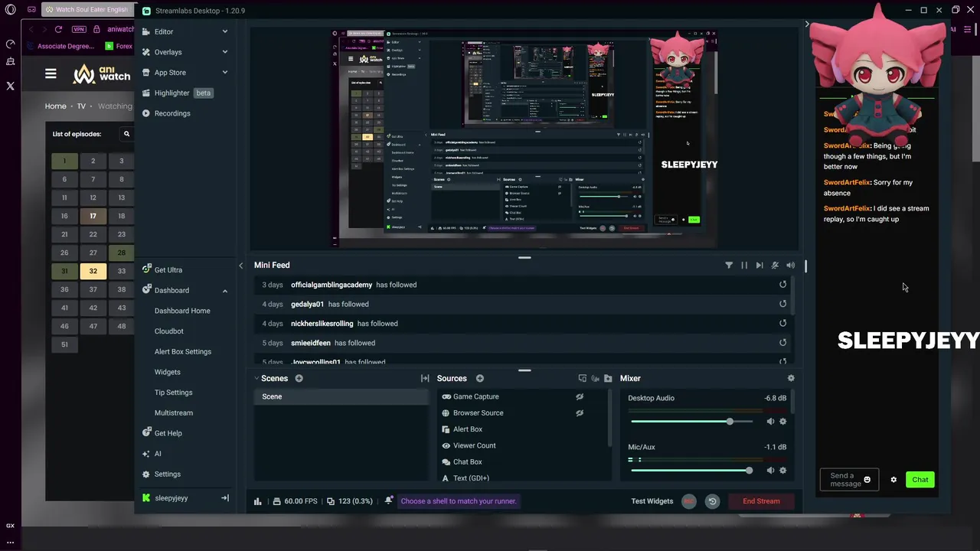This screenshot has width=980, height=551.
Task: Replay the smieeidfeen follow alert
Action: [782, 343]
